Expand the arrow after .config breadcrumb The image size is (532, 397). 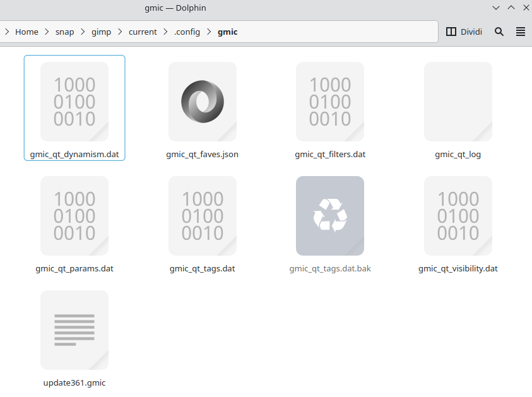[x=209, y=32]
